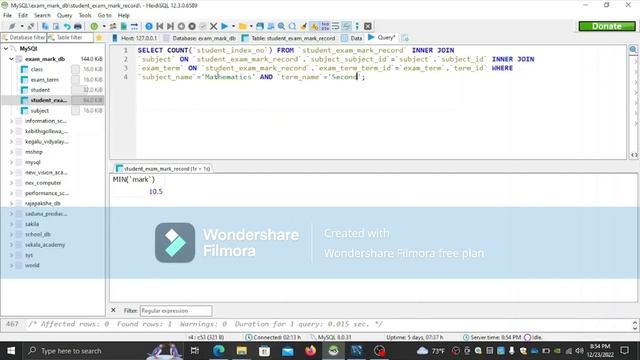Open the dropdown arrow next to Run button
The width and height of the screenshot is (640, 360).
pos(233,26)
